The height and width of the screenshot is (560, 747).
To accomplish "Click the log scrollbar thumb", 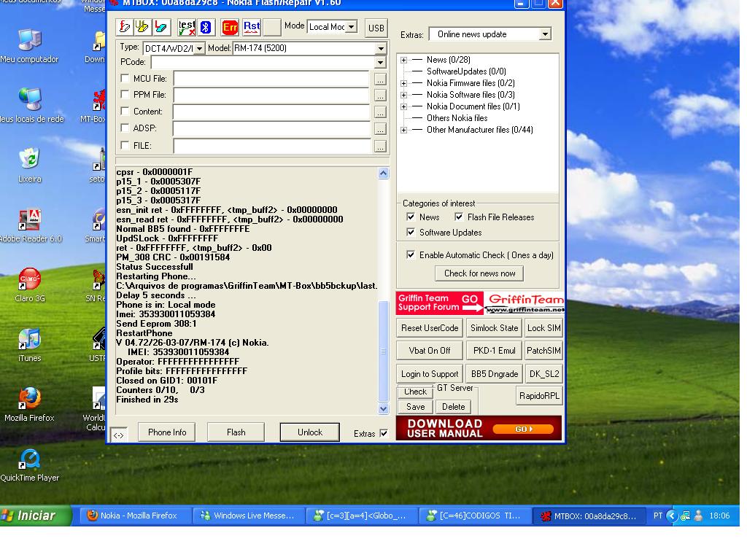I will 383,351.
